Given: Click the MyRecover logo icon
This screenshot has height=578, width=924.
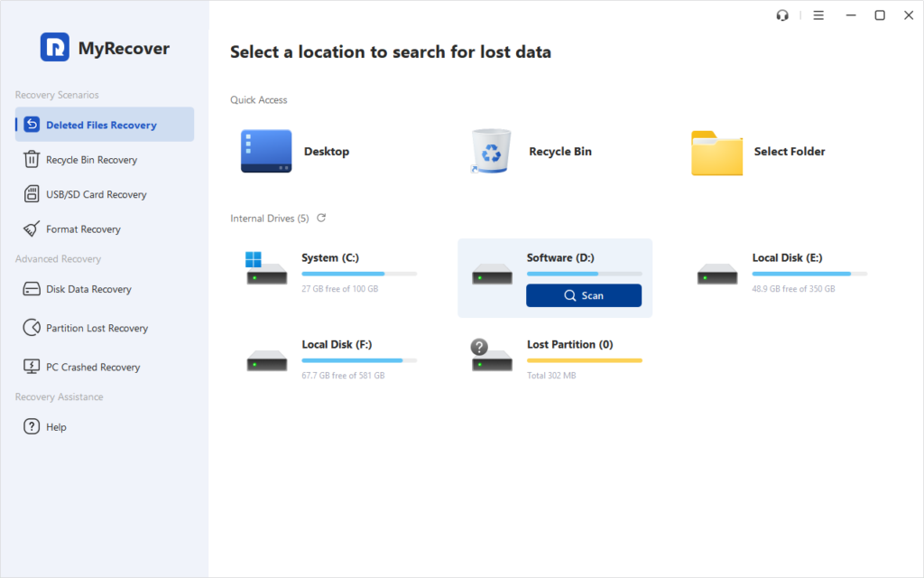Looking at the screenshot, I should pos(55,47).
